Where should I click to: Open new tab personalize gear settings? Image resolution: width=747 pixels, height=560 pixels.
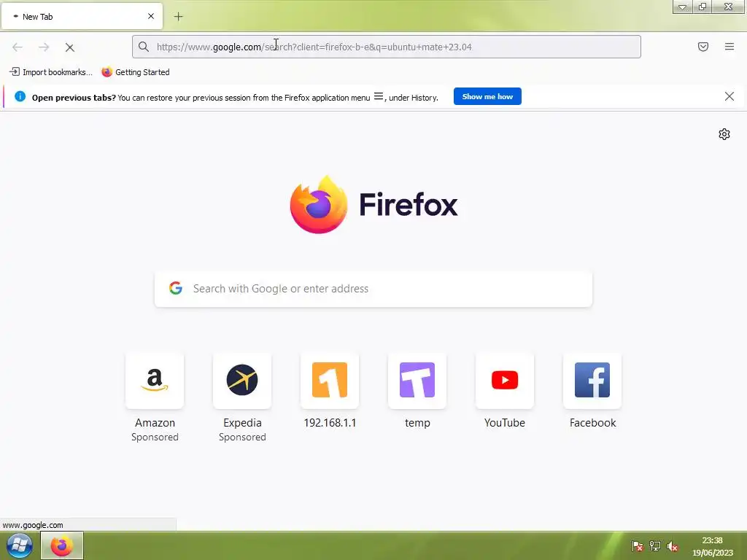[724, 134]
